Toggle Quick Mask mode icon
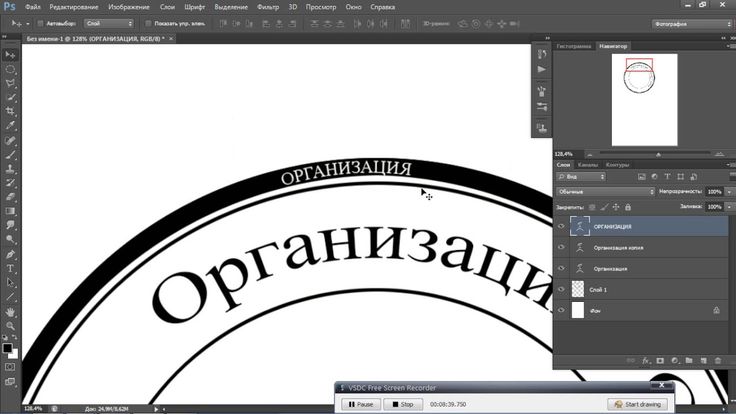Image resolution: width=736 pixels, height=414 pixels. [10, 367]
